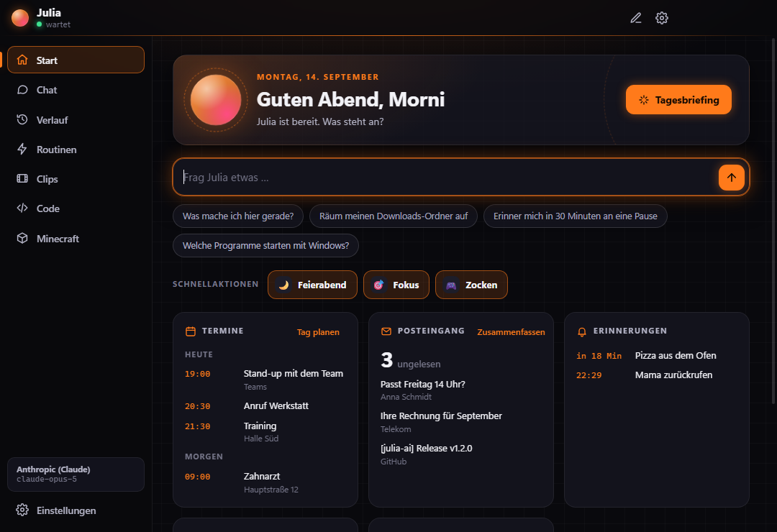Open Einstellungen at sidebar bottom
This screenshot has height=532, width=777.
point(76,510)
